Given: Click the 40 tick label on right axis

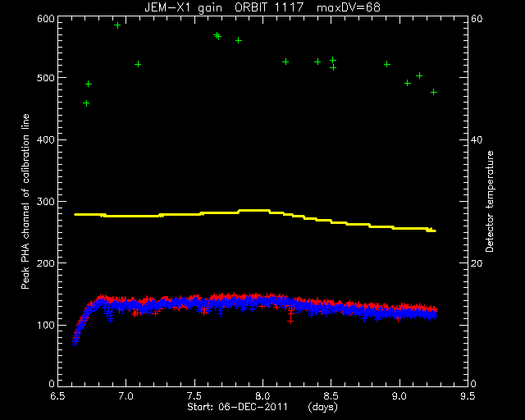Looking at the screenshot, I should point(476,139).
